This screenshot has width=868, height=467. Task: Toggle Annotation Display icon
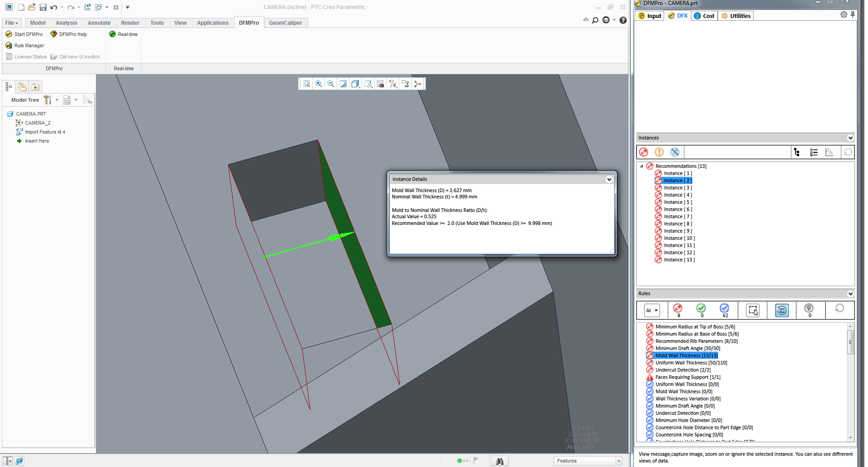pyautogui.click(x=405, y=84)
